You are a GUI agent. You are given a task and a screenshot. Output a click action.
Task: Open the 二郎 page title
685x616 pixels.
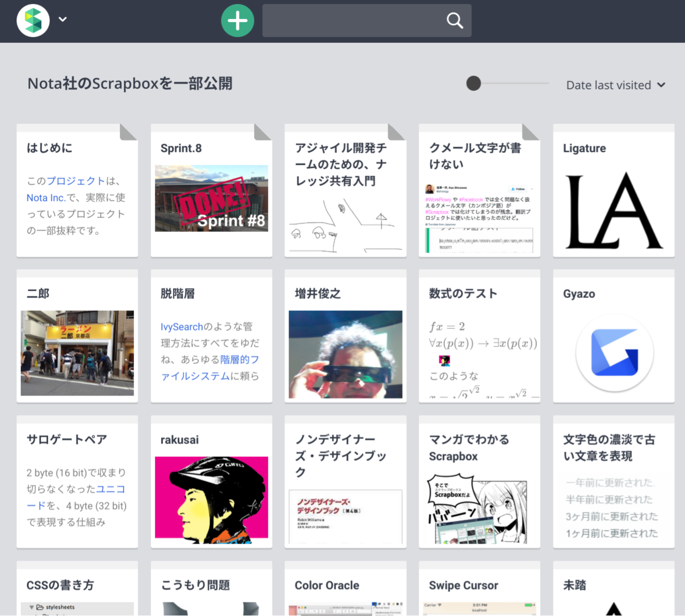click(38, 294)
